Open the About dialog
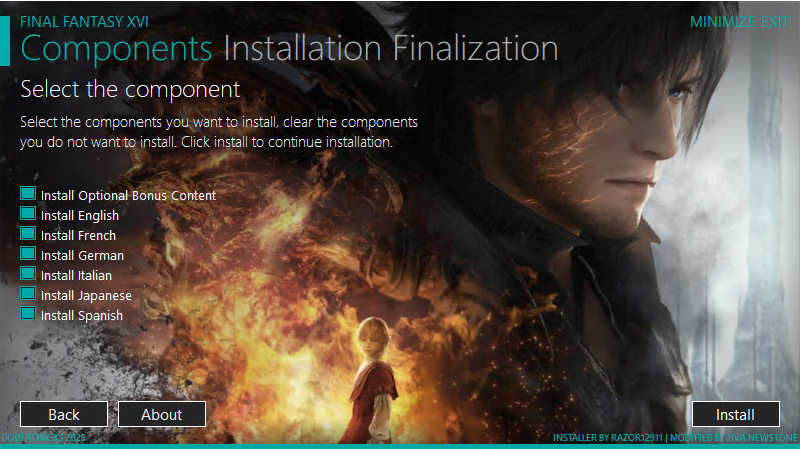 pos(162,414)
